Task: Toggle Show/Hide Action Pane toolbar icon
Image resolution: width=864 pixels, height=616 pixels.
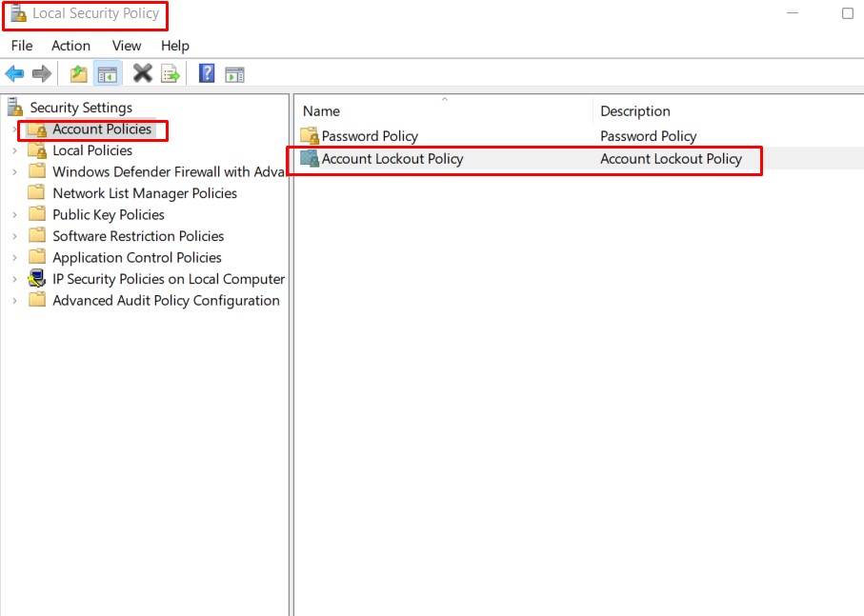Action: tap(234, 74)
